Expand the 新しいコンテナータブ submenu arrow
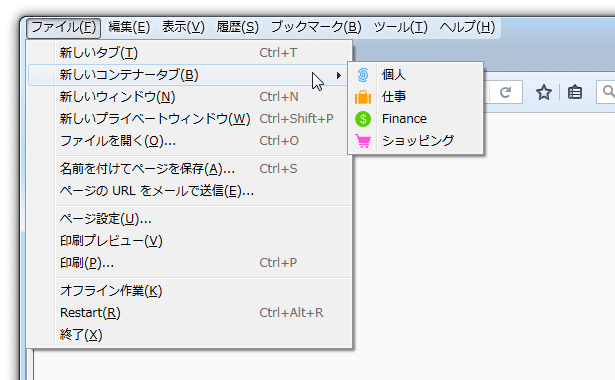The height and width of the screenshot is (380, 615). click(x=338, y=75)
